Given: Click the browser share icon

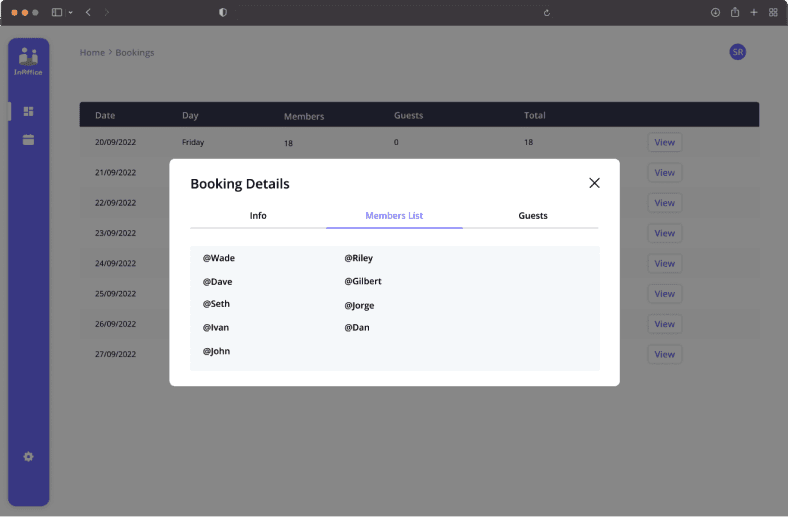Looking at the screenshot, I should (x=735, y=12).
